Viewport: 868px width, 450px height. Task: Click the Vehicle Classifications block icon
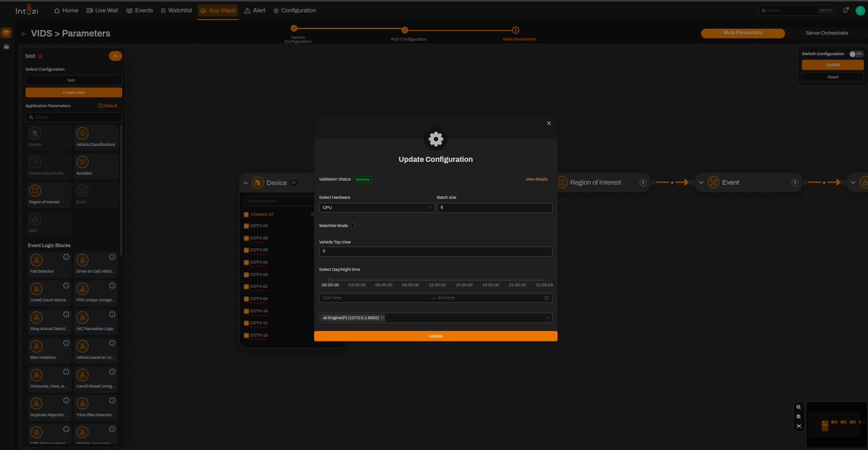click(83, 134)
